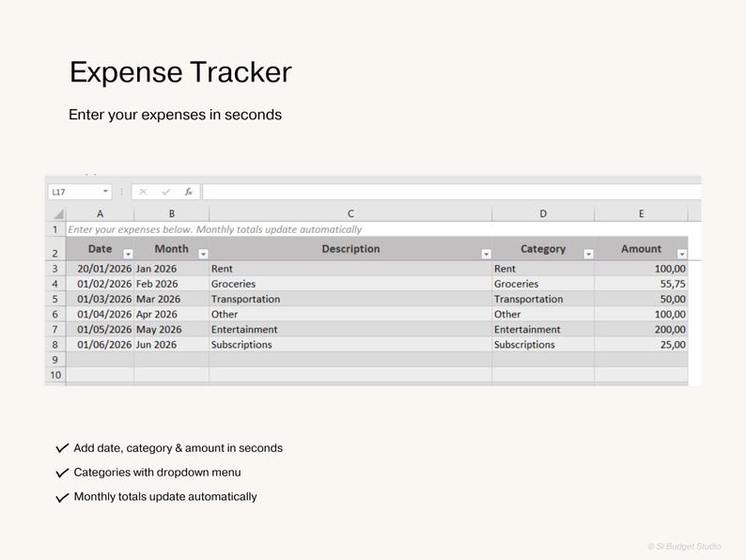Image resolution: width=746 pixels, height=560 pixels.
Task: Select the Other category cell
Action: [x=543, y=314]
